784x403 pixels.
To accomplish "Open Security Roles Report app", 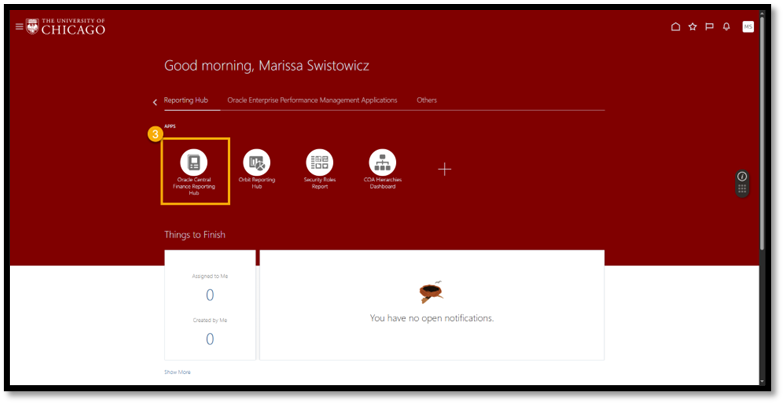I will (x=320, y=169).
